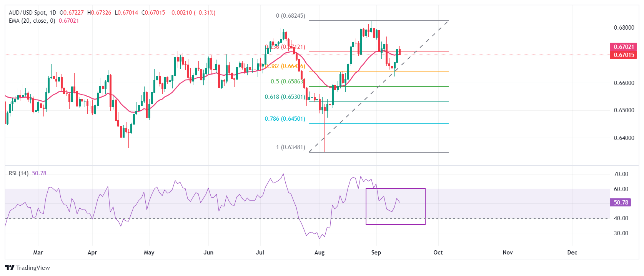
Task: Click 0.68000 on the price axis
Action: tap(624, 28)
